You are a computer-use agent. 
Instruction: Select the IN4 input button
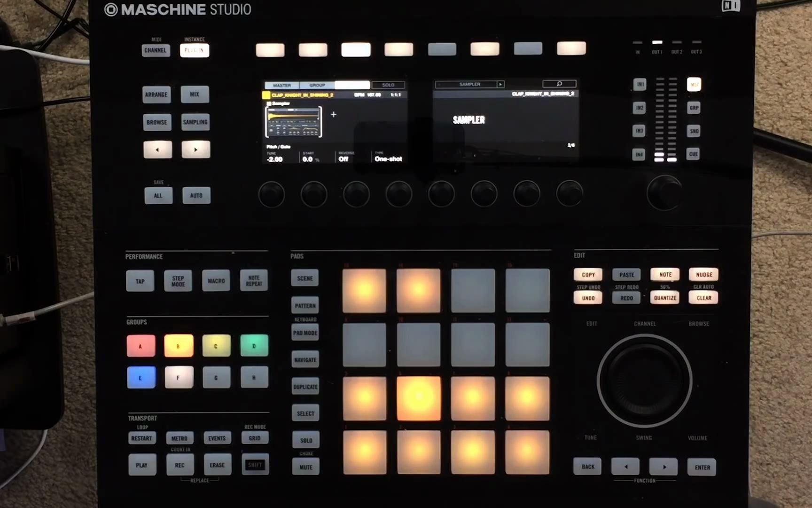[x=639, y=154]
